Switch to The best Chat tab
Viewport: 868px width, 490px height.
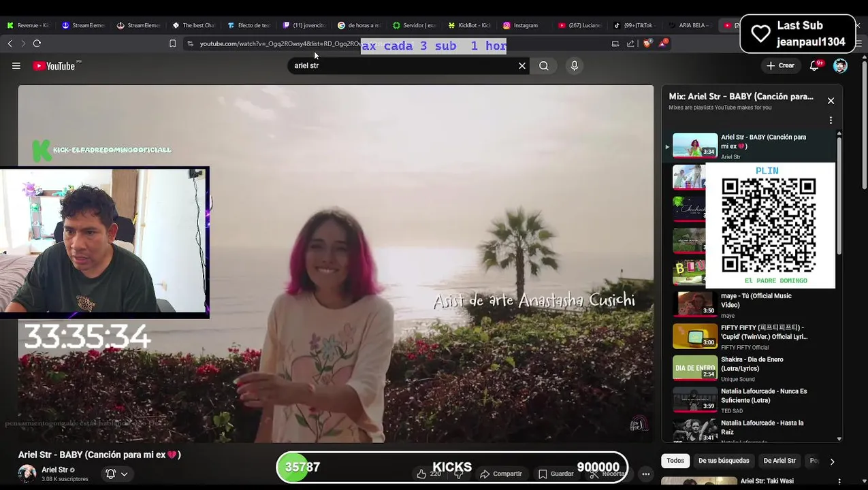(x=194, y=25)
